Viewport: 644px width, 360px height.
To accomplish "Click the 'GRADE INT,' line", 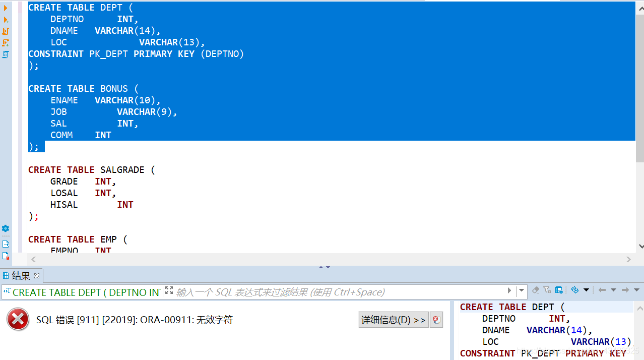I will pos(83,182).
